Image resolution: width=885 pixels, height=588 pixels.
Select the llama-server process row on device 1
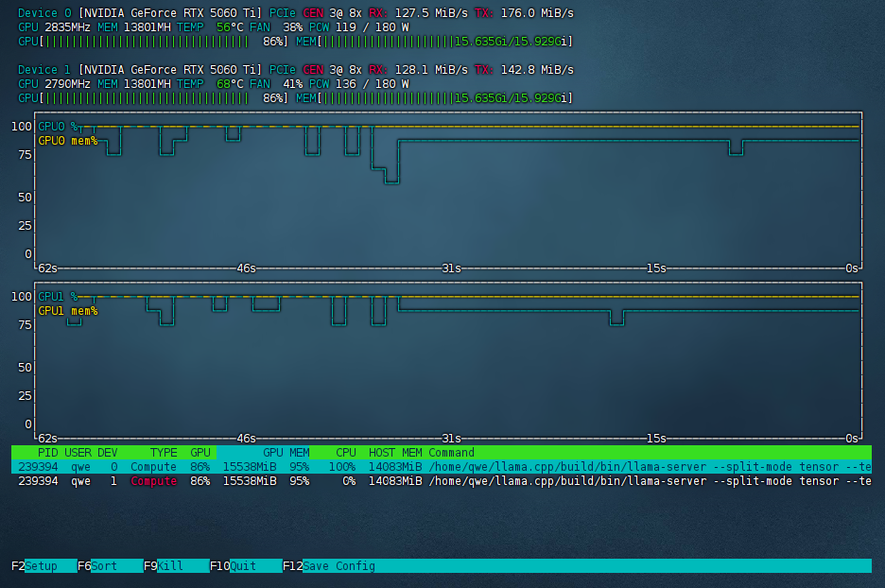coord(442,481)
